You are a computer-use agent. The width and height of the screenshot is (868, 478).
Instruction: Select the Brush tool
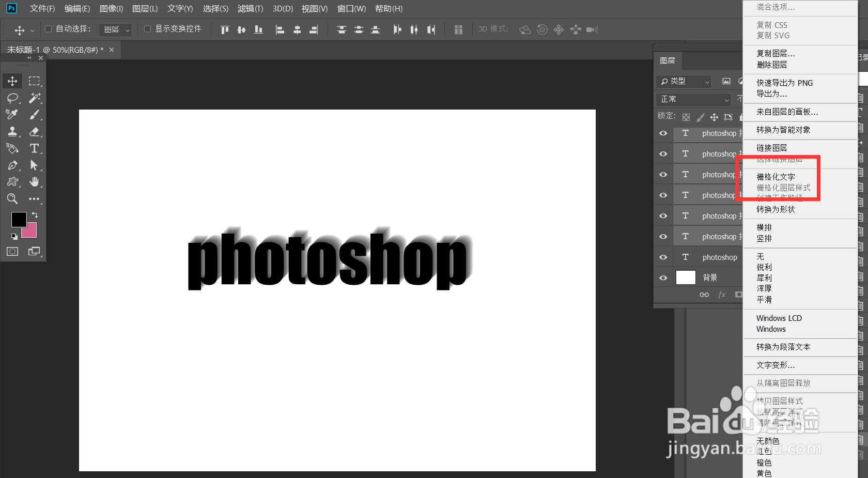pos(34,115)
